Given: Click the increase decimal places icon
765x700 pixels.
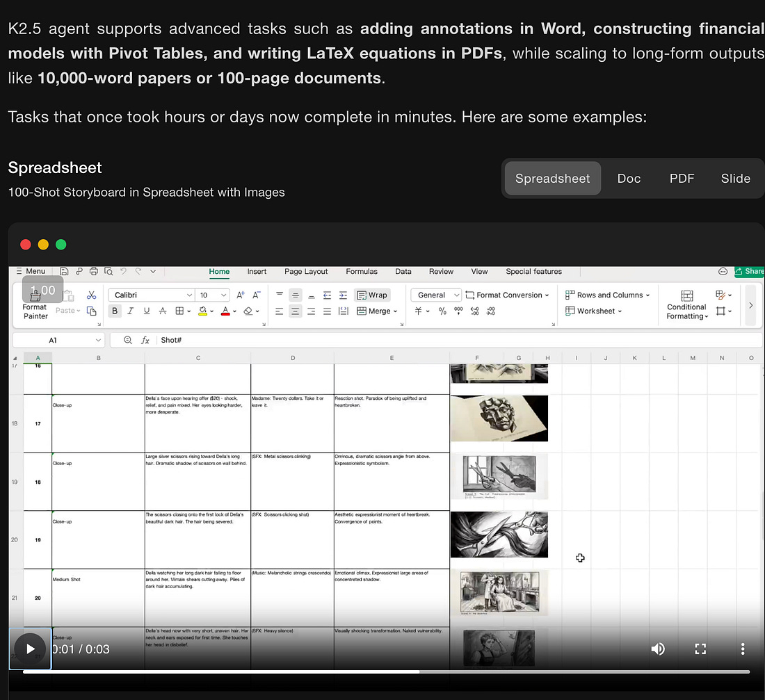Looking at the screenshot, I should point(475,311).
